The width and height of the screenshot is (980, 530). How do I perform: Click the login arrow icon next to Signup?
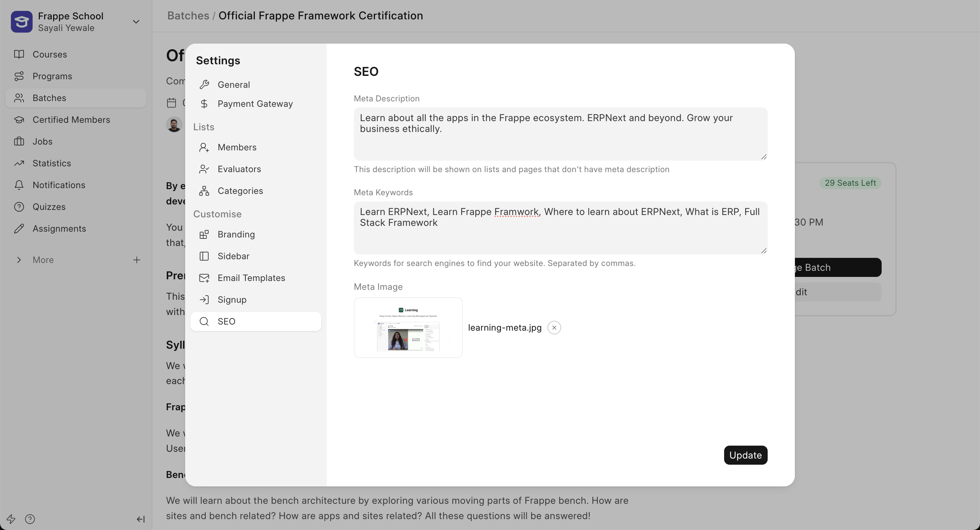[204, 300]
